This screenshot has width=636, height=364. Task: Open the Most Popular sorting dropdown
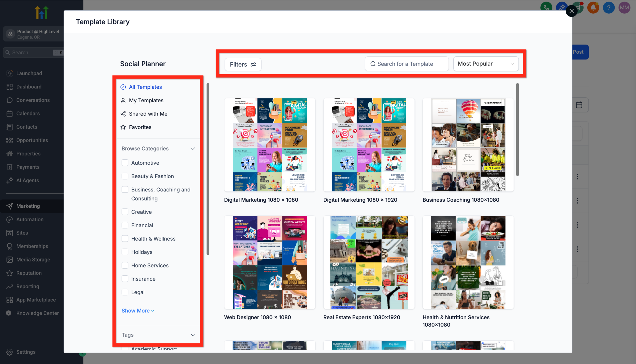(x=486, y=64)
